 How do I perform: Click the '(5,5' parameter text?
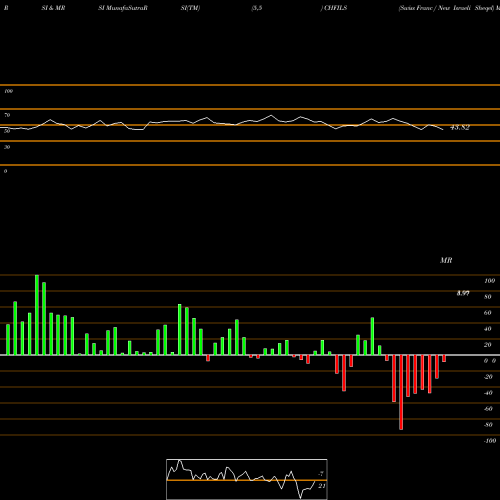(x=257, y=8)
